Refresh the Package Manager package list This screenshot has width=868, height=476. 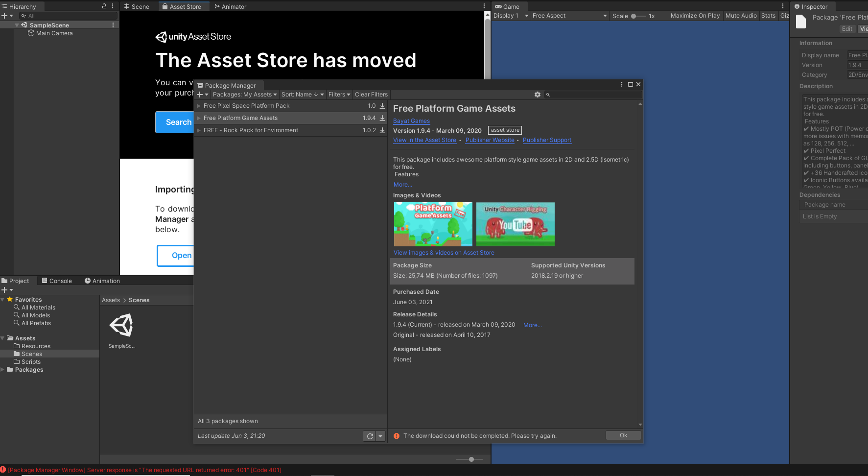pos(370,436)
